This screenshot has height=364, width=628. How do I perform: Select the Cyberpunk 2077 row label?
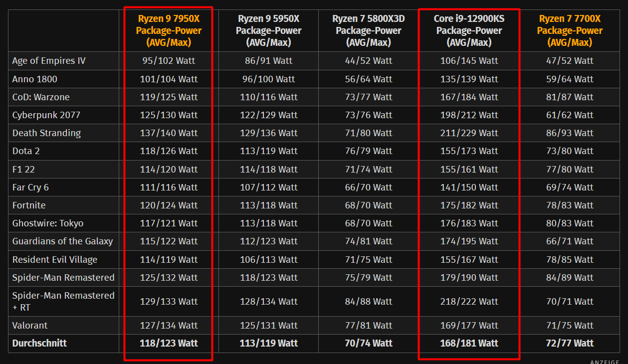click(x=46, y=115)
